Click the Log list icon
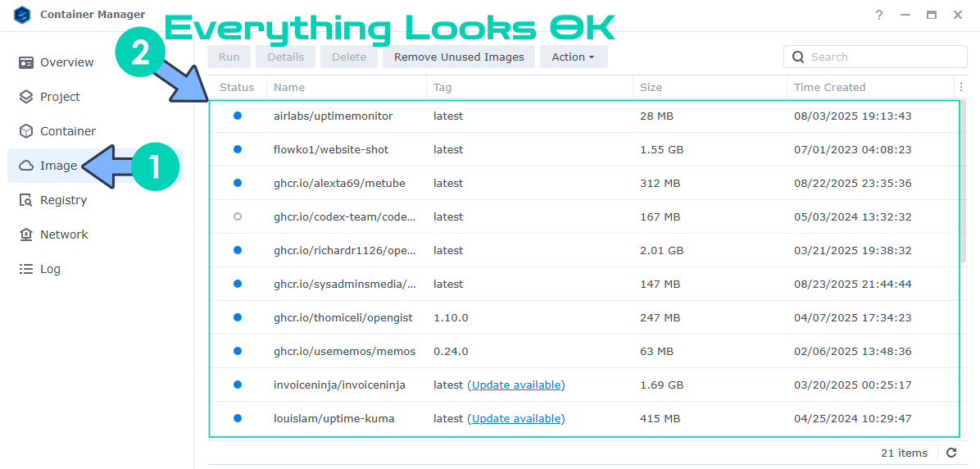980x469 pixels. [x=25, y=269]
